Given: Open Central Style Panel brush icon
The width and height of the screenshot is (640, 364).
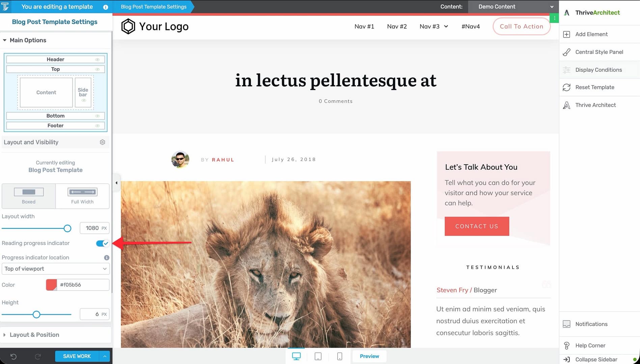Looking at the screenshot, I should pos(567,52).
